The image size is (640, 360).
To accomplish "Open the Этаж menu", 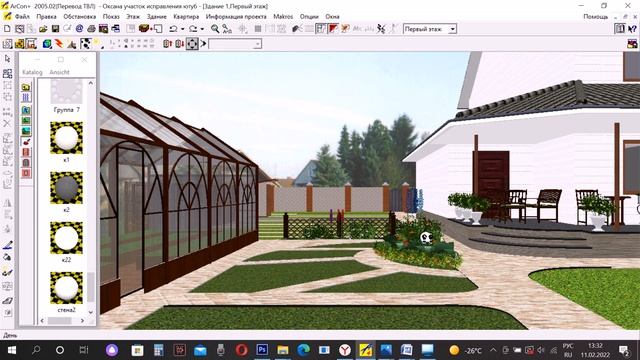I will click(133, 17).
